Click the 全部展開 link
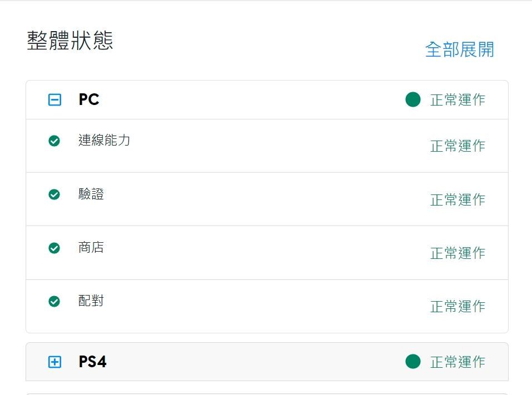Image resolution: width=532 pixels, height=395 pixels. pos(460,49)
